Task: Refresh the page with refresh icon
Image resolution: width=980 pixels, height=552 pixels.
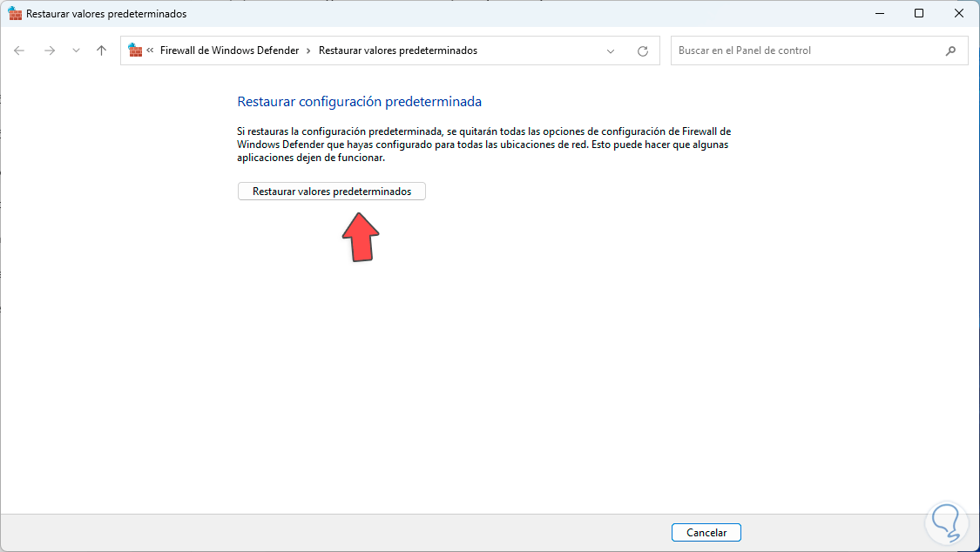Action: click(643, 51)
